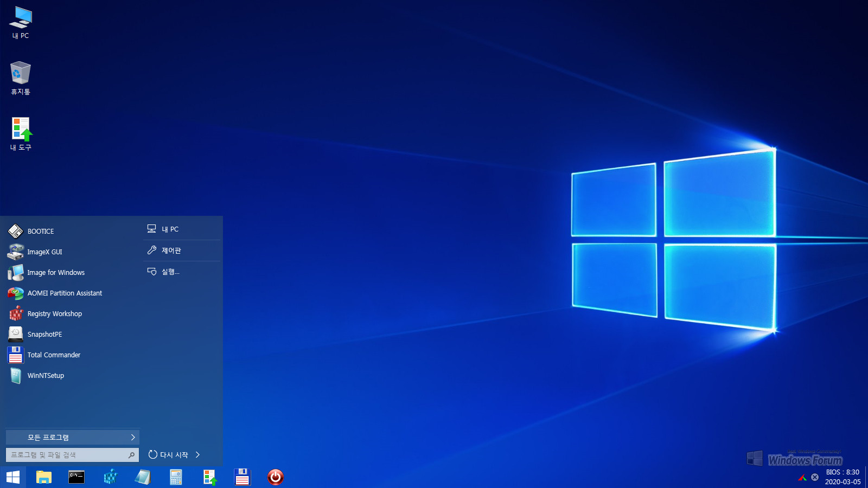Viewport: 868px width, 488px height.
Task: Start AOMEI Partition Assistant
Action: [72, 293]
